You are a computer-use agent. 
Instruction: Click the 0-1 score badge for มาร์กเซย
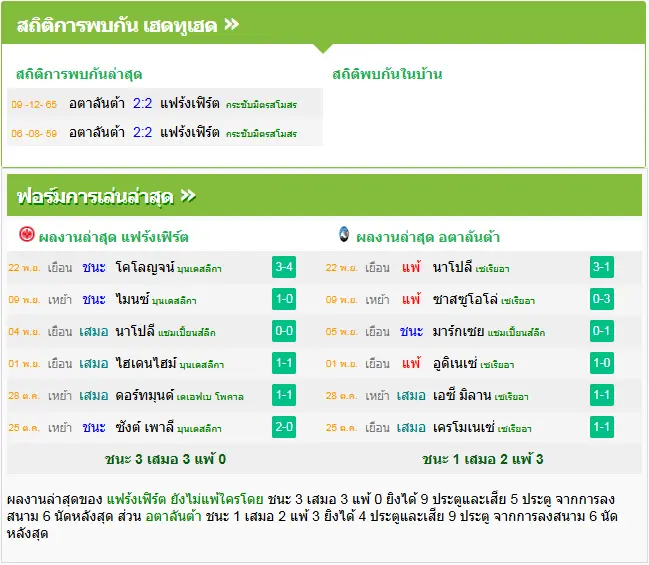pos(601,331)
